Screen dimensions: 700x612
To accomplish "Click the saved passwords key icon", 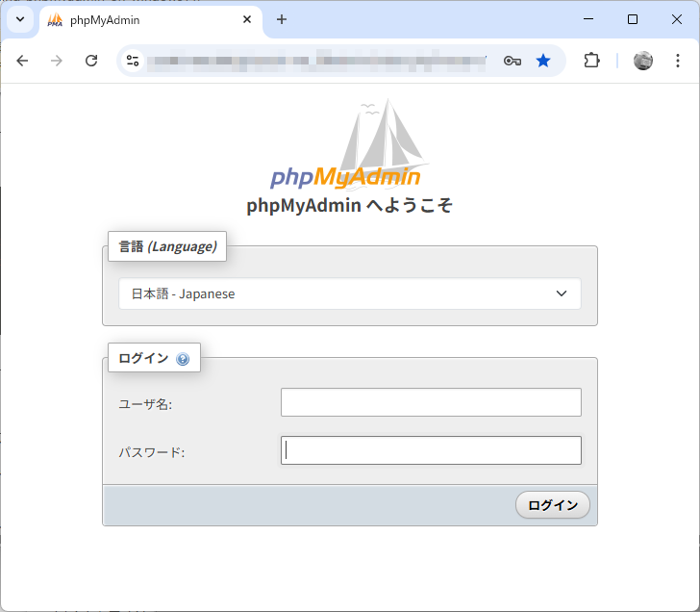I will point(512,61).
